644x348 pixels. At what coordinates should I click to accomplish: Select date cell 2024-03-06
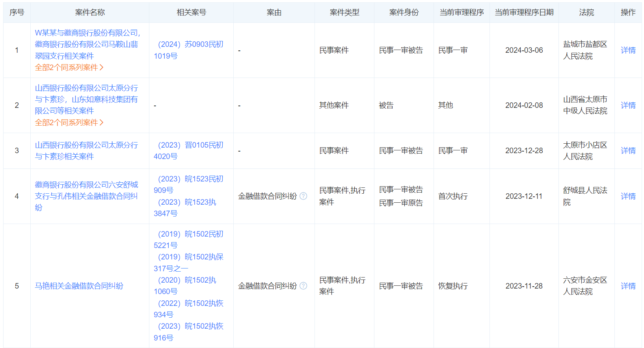click(x=524, y=50)
